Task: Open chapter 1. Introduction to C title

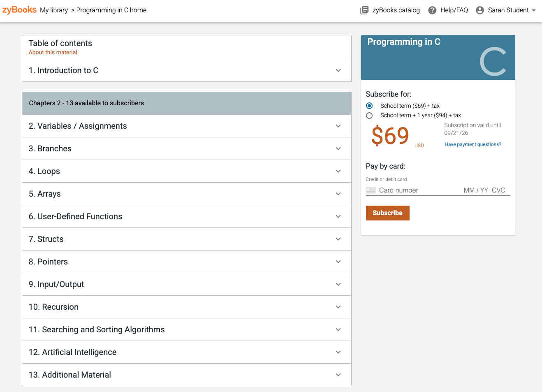Action: (63, 70)
